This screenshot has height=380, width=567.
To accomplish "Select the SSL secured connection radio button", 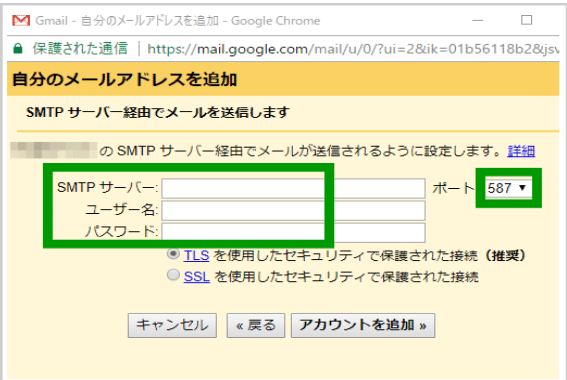I will coord(173,275).
